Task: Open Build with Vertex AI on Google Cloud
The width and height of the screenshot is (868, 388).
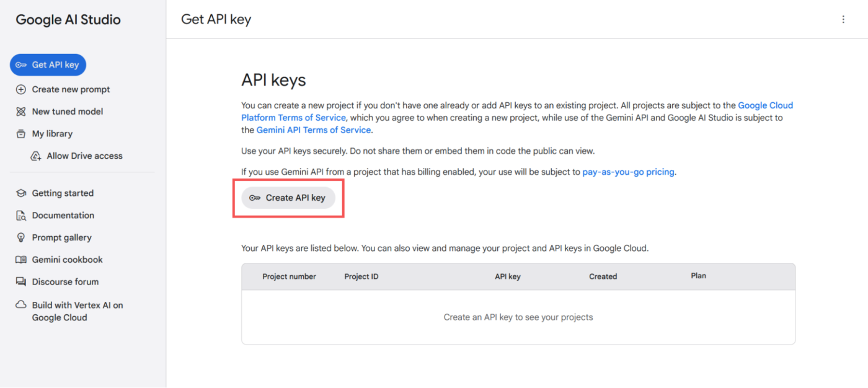Action: 77,311
